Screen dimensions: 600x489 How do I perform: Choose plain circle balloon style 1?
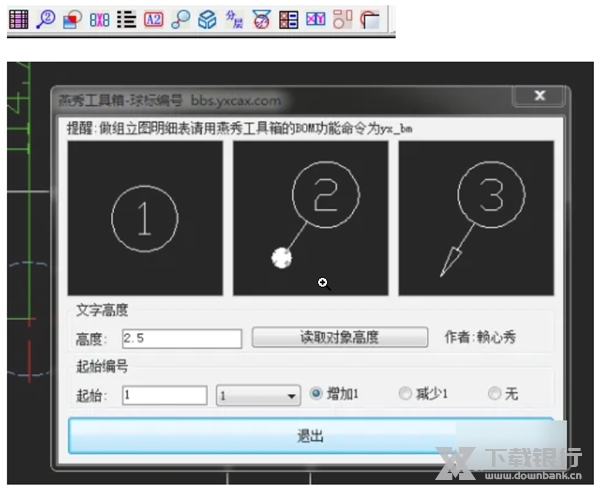coord(145,218)
